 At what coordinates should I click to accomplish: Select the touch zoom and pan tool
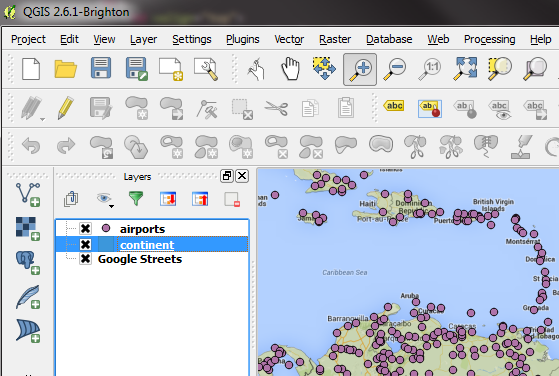click(x=256, y=69)
